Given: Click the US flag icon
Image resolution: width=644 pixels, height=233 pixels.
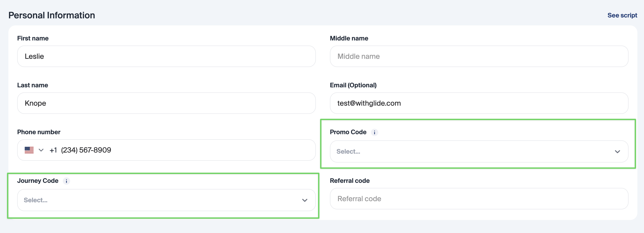Looking at the screenshot, I should (x=29, y=150).
